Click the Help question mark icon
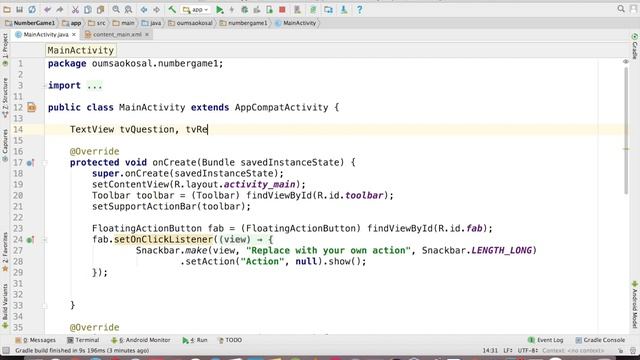 pos(359,9)
